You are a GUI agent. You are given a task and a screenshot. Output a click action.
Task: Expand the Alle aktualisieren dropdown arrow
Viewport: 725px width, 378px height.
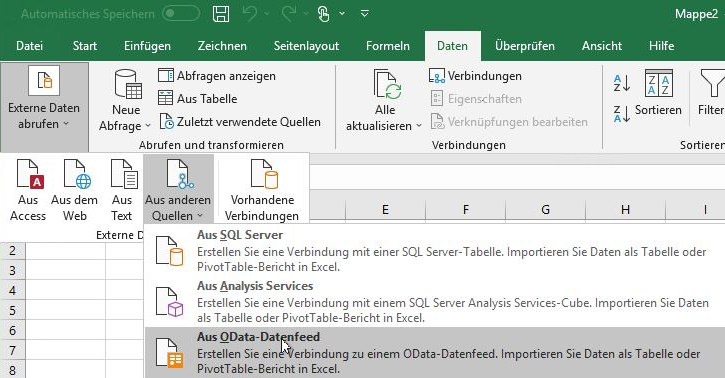point(419,126)
